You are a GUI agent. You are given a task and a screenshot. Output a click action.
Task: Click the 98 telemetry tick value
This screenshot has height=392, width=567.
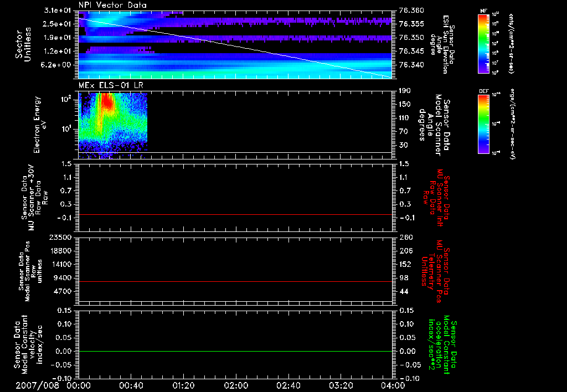click(x=404, y=278)
